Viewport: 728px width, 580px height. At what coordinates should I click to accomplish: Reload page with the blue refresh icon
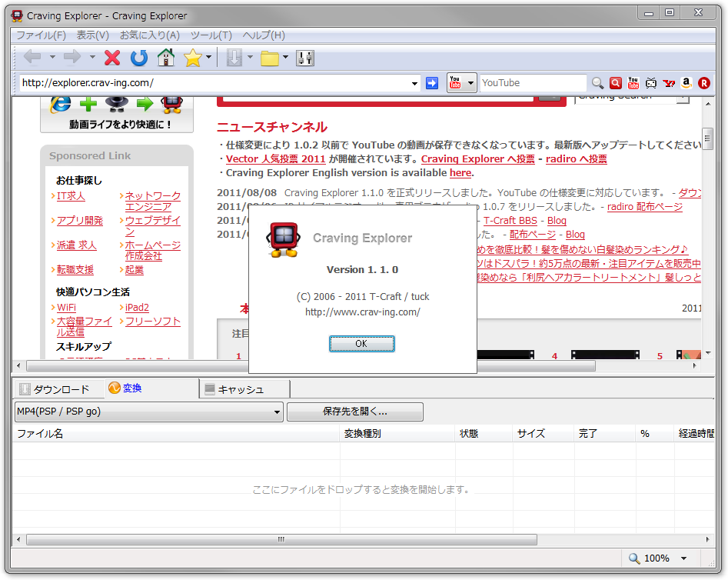pyautogui.click(x=139, y=58)
